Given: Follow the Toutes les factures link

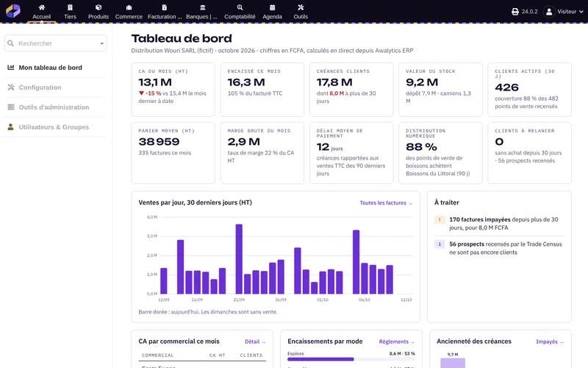Looking at the screenshot, I should tap(386, 203).
